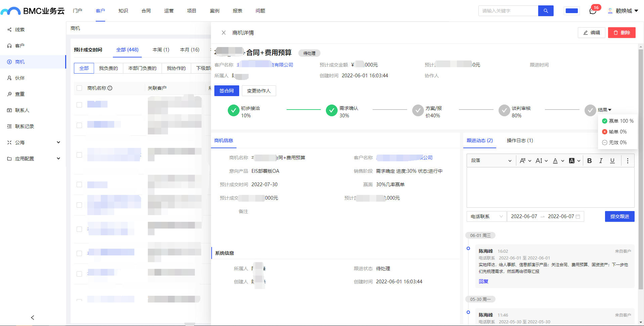Open the message notifications icon with badge 16
Image resolution: width=644 pixels, height=326 pixels.
pyautogui.click(x=593, y=11)
